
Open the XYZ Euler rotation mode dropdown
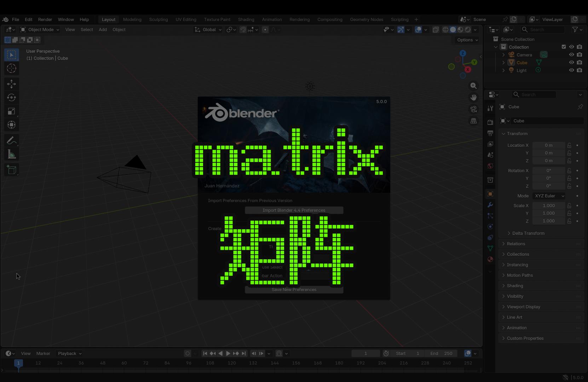click(x=549, y=196)
